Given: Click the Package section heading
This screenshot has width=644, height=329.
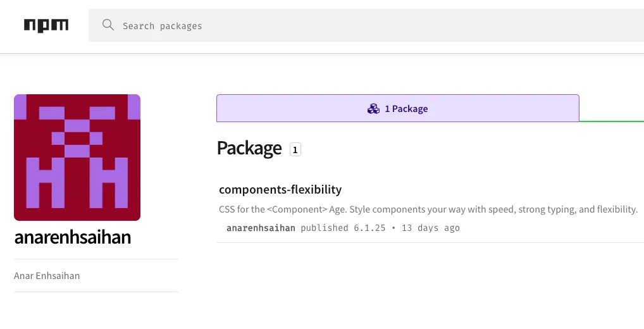Looking at the screenshot, I should point(249,148).
